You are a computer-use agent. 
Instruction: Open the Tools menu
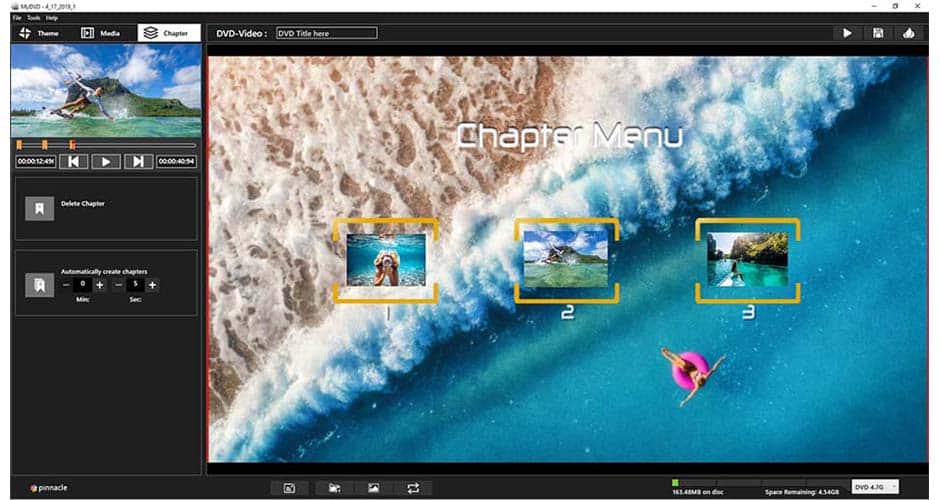pos(34,18)
